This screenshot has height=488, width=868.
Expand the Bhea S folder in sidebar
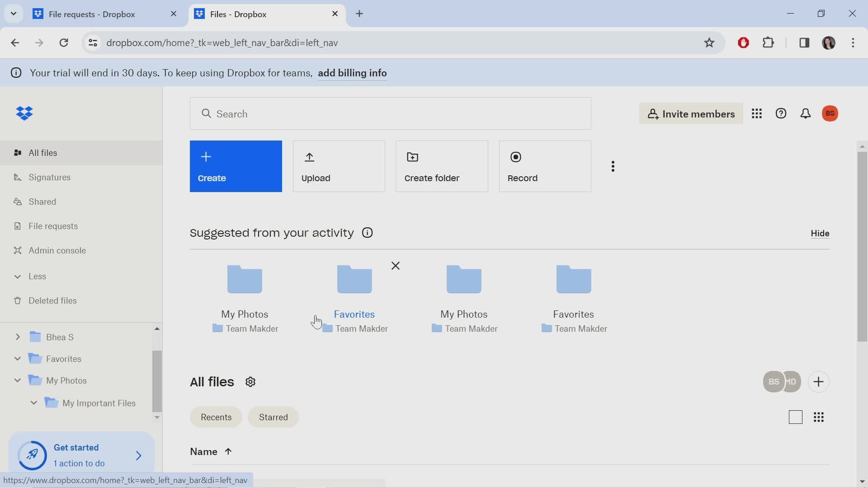pos(18,337)
